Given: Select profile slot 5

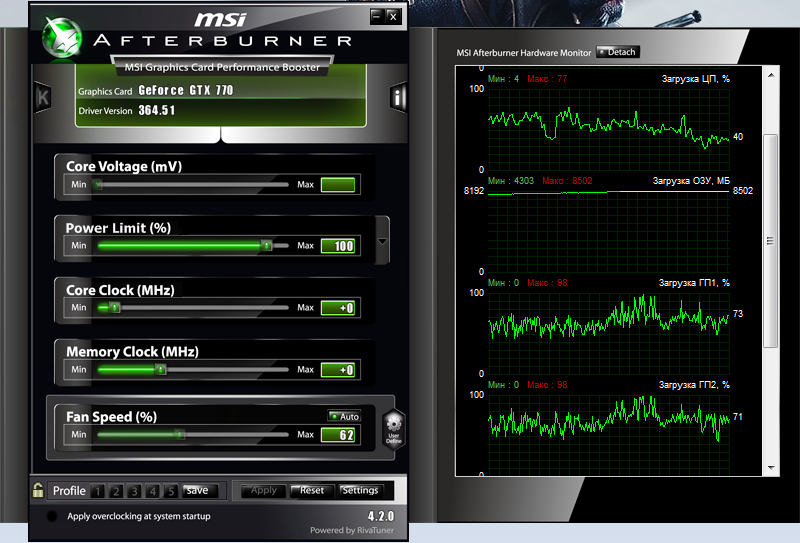Looking at the screenshot, I should (171, 491).
